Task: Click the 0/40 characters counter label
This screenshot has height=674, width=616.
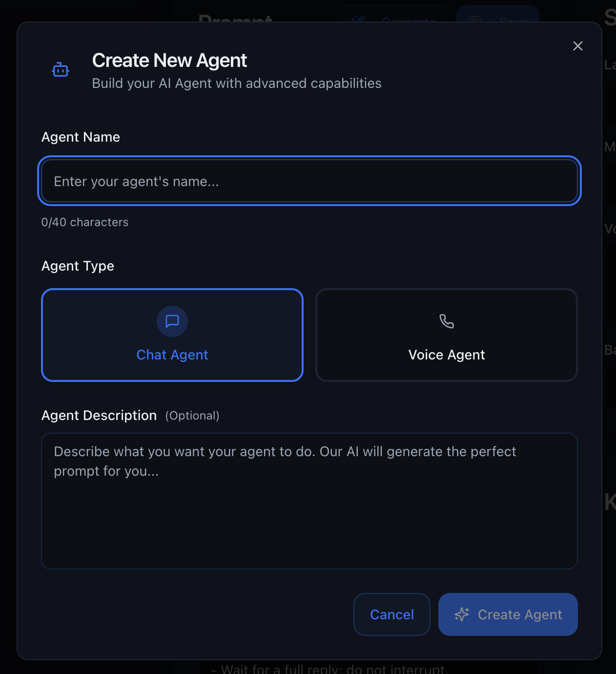Action: coord(85,222)
